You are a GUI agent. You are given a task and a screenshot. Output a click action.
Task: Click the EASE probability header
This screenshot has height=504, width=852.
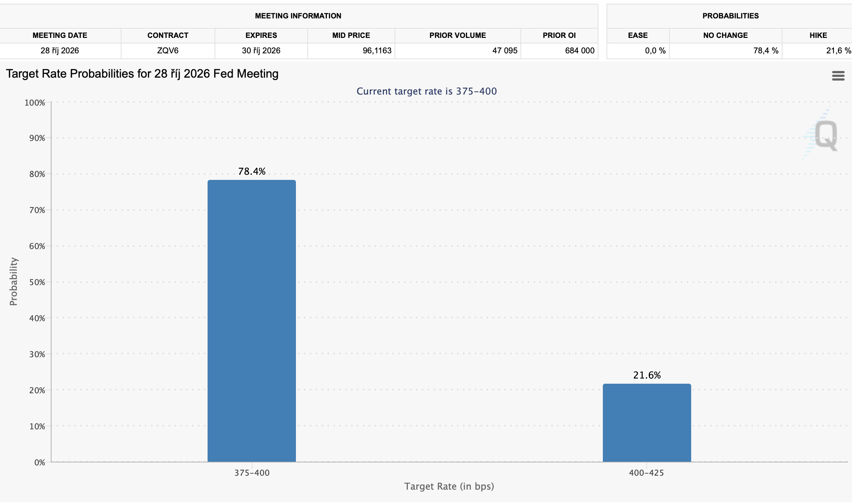[x=638, y=35]
